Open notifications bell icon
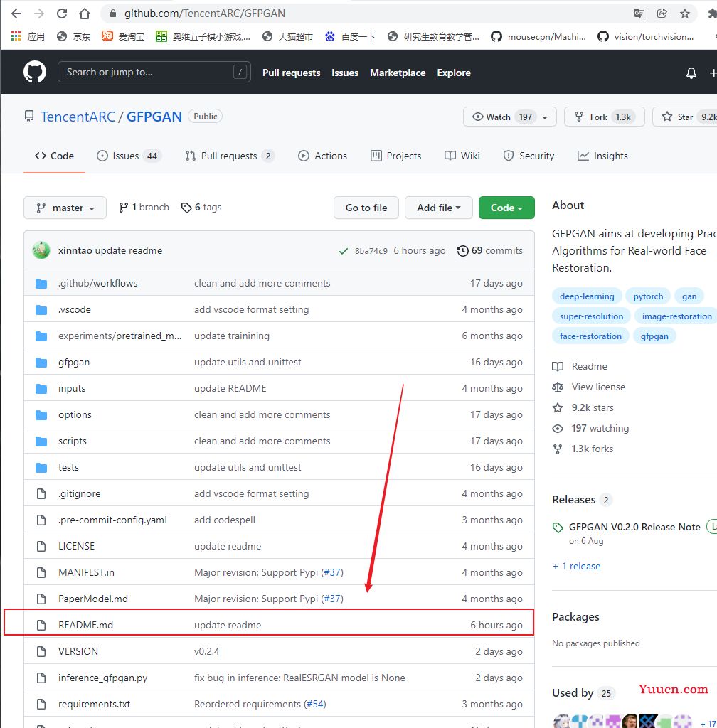This screenshot has height=728, width=717. tap(691, 73)
